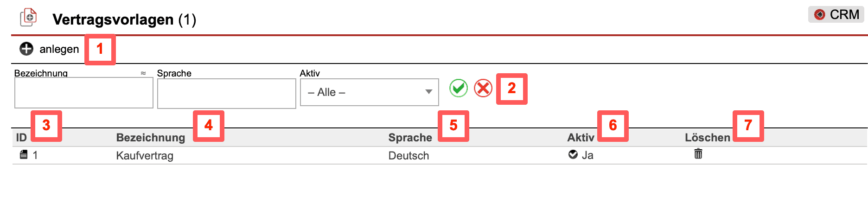Focus the Sprache filter input field
The width and height of the screenshot is (868, 216).
click(226, 94)
